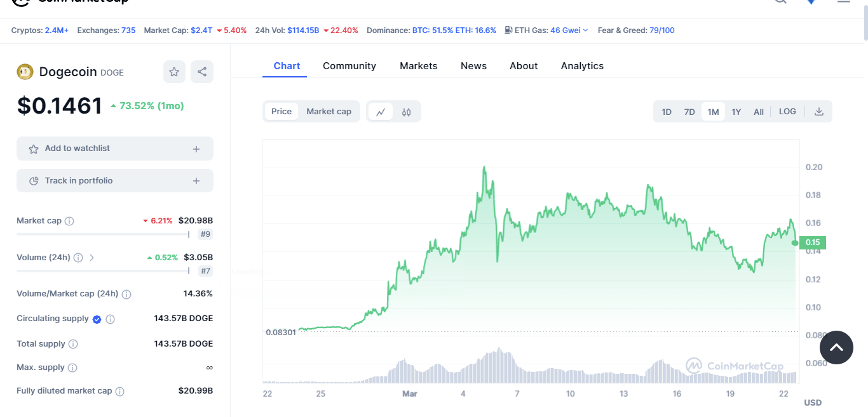Open info icon next to Market cap

[x=69, y=221]
